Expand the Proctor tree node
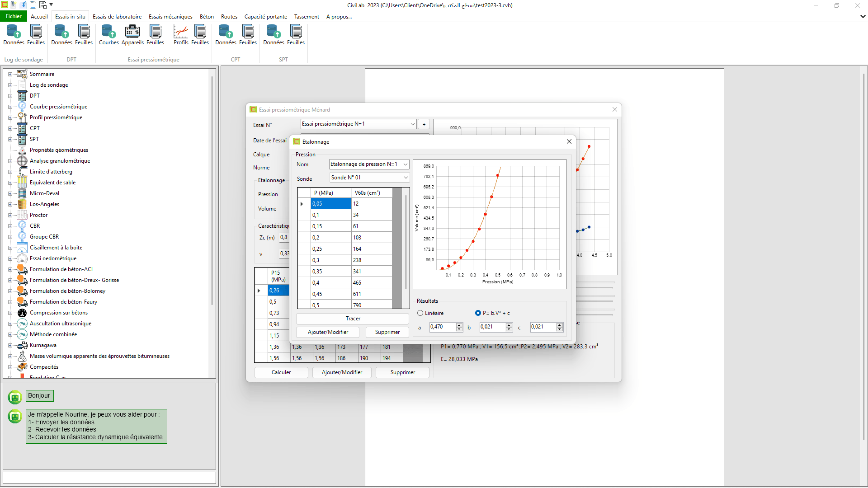This screenshot has width=868, height=488. pos(10,215)
